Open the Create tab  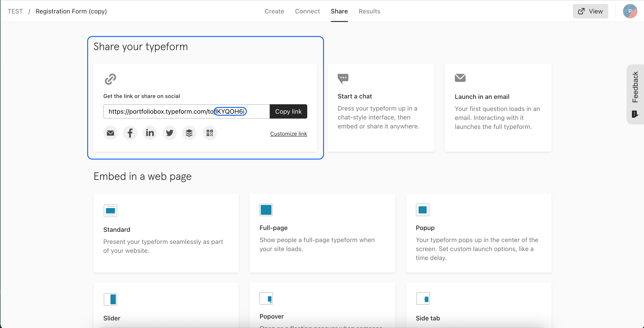coord(274,11)
